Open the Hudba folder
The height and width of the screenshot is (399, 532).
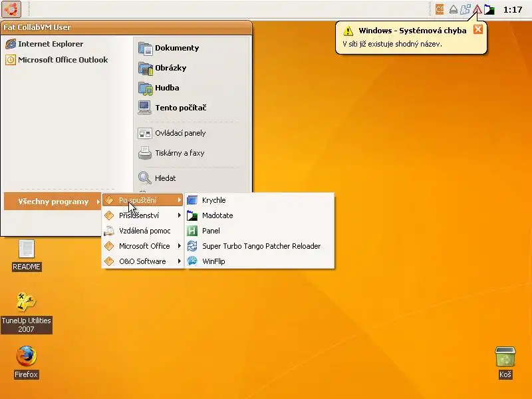[x=158, y=88]
